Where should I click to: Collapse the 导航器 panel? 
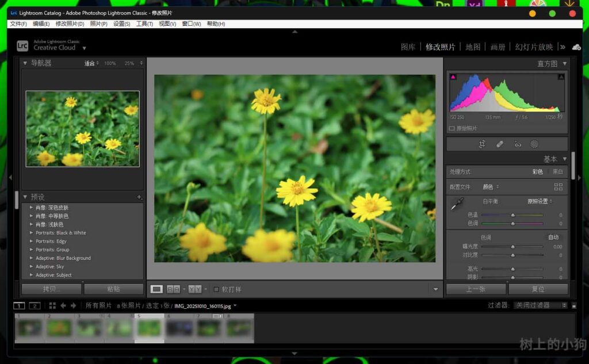(25, 63)
